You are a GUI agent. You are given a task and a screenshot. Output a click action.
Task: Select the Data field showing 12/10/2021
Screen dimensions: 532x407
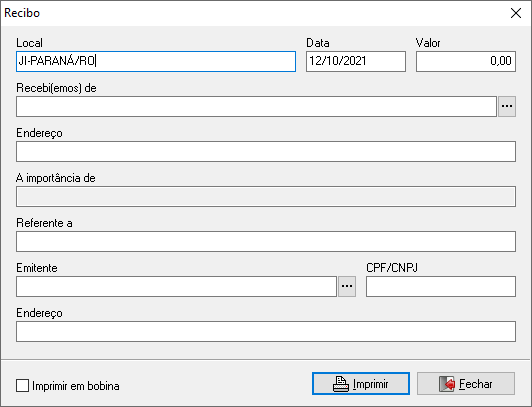point(356,61)
